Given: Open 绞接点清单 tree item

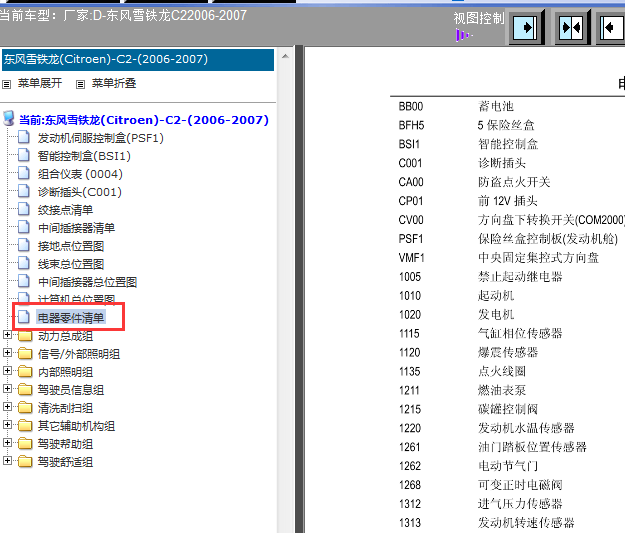Looking at the screenshot, I should pos(65,210).
